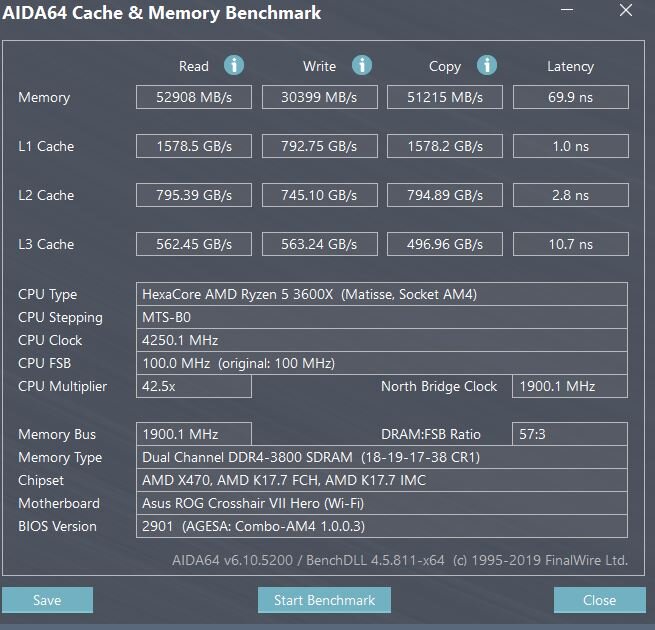This screenshot has height=630, width=655.
Task: Click the info icon next to Copy
Action: click(487, 65)
